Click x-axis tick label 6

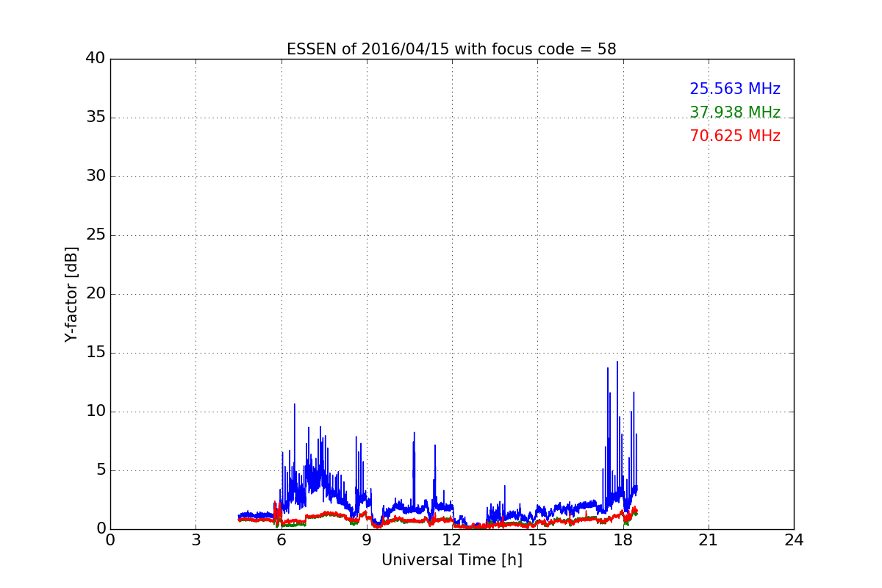281,540
